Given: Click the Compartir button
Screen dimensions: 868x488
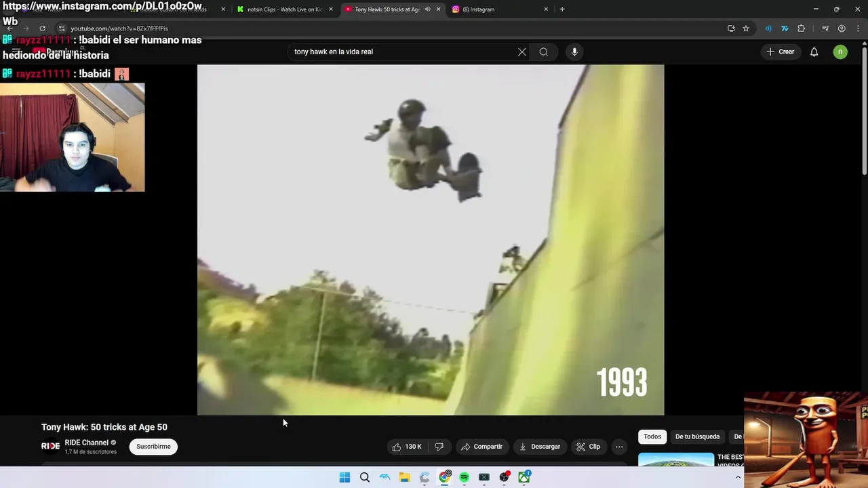Looking at the screenshot, I should coord(481,447).
